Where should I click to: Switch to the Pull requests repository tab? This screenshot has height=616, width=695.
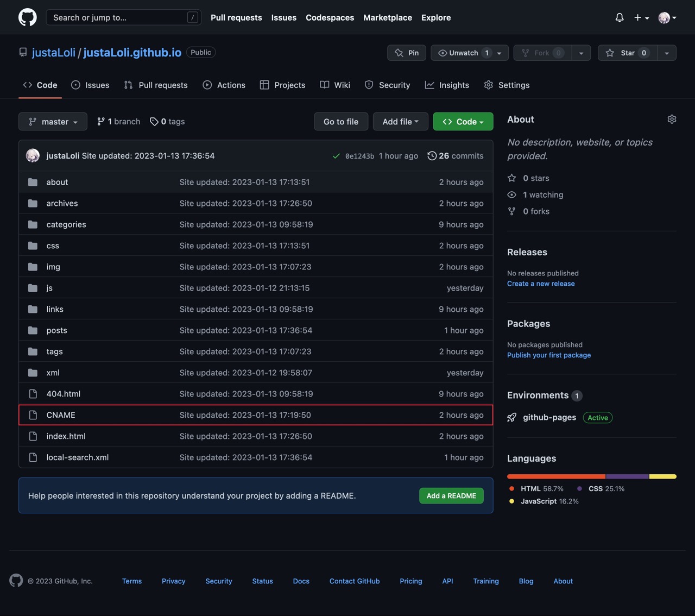(156, 85)
